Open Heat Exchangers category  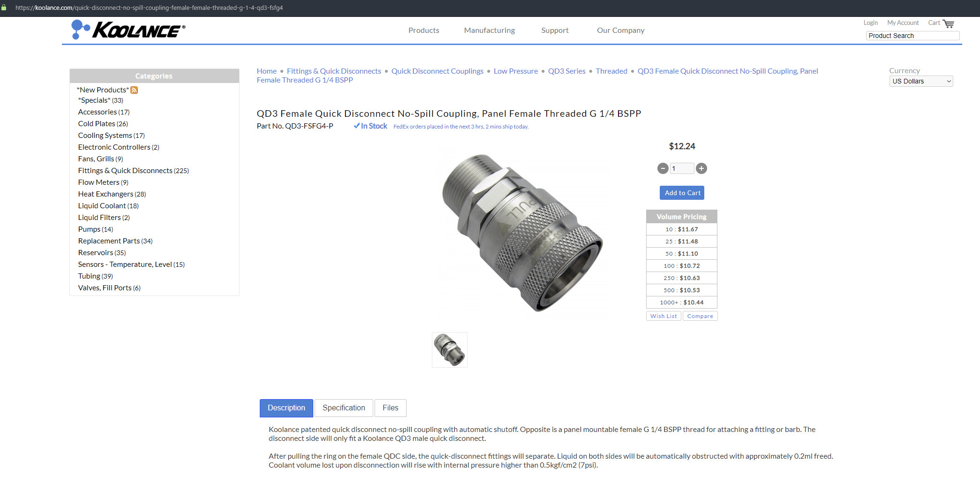pos(112,194)
